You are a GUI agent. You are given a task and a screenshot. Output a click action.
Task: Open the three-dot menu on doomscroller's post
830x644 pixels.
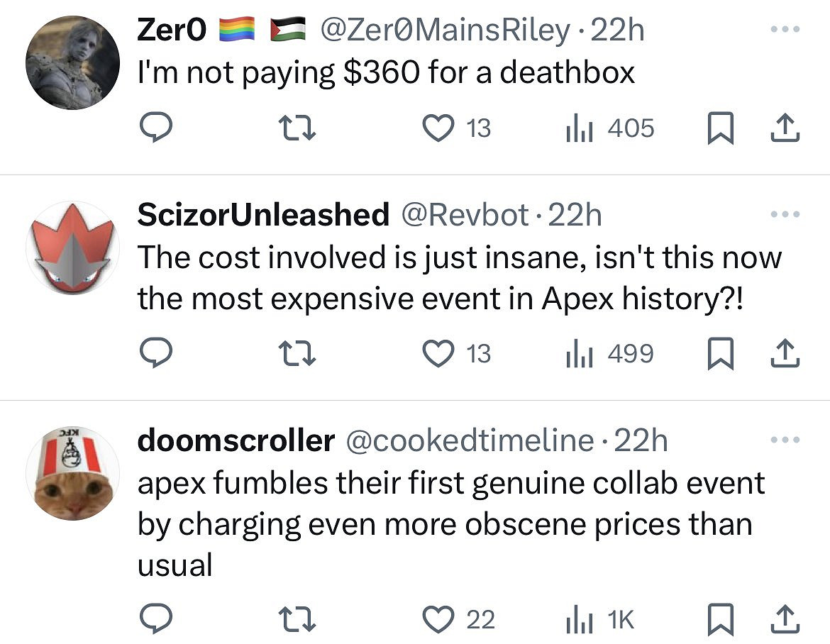[x=785, y=440]
